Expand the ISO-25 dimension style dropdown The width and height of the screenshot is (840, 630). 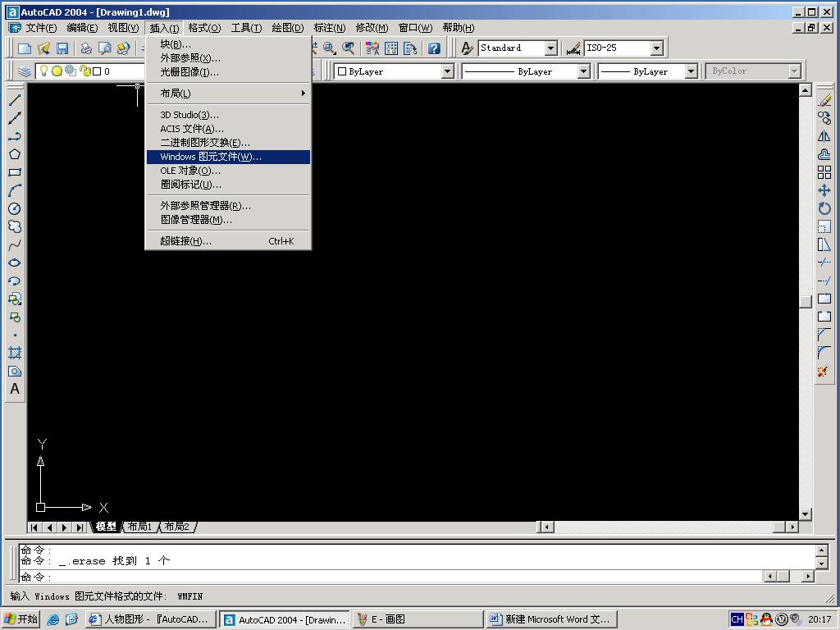click(x=657, y=48)
